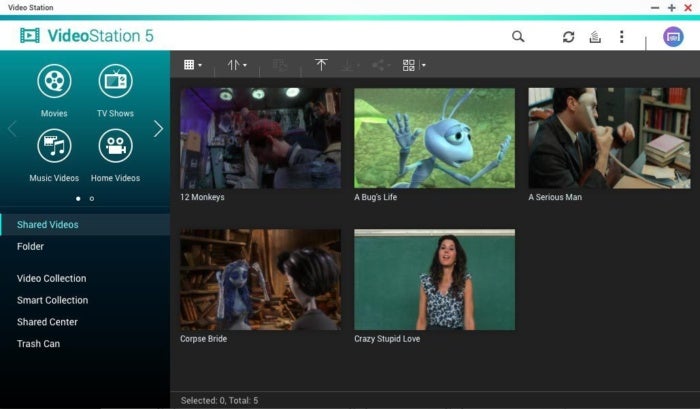Select the second category page dot

click(92, 199)
